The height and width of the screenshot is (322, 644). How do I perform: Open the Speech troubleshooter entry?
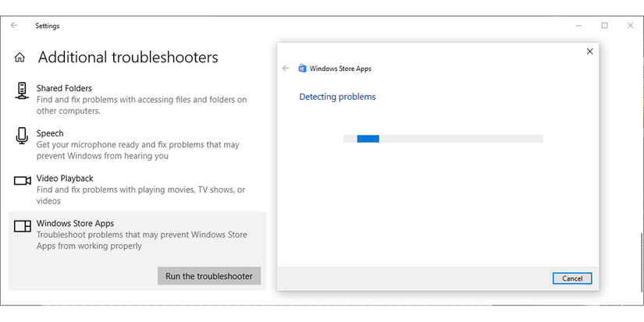tap(50, 133)
